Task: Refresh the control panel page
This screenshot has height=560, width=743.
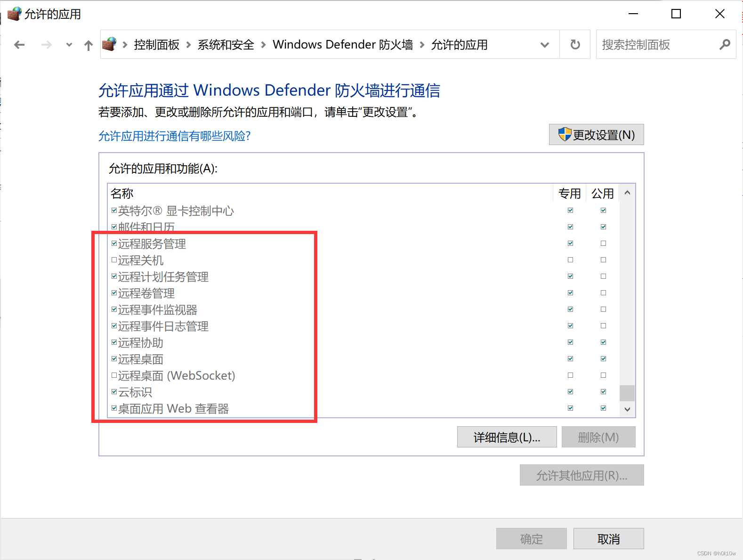Action: tap(575, 45)
